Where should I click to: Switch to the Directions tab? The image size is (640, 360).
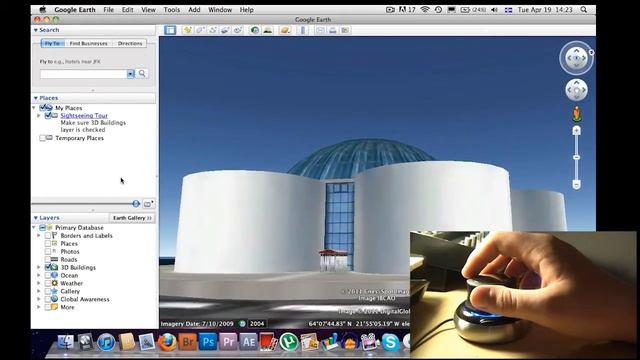130,43
